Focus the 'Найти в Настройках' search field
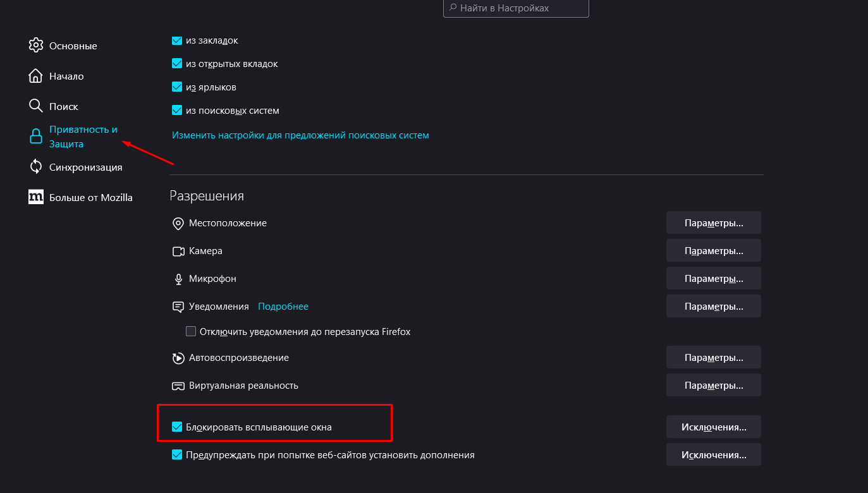The height and width of the screenshot is (493, 868). click(518, 8)
